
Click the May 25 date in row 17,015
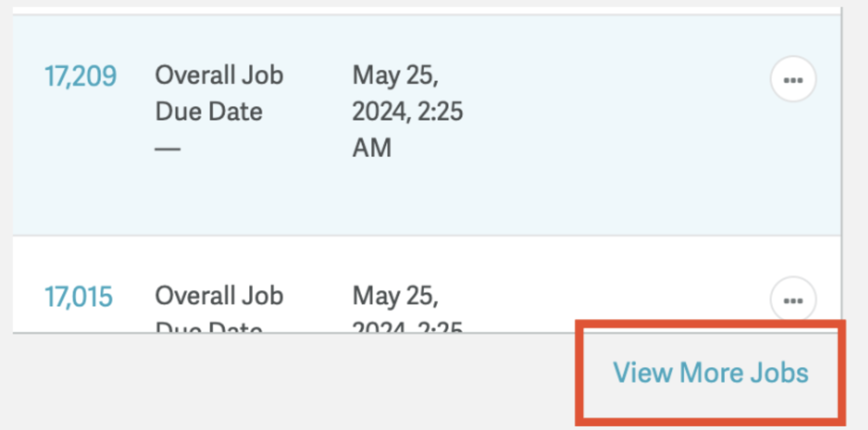[x=395, y=296]
